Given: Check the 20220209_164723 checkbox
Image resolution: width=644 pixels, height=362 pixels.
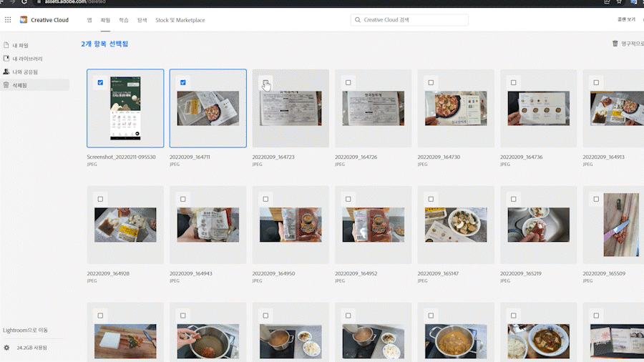Looking at the screenshot, I should 265,82.
